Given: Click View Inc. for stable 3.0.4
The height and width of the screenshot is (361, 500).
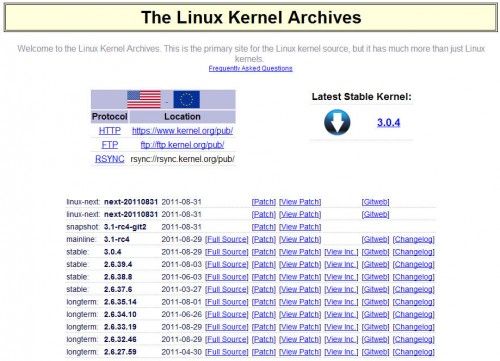Looking at the screenshot, I should tap(341, 252).
